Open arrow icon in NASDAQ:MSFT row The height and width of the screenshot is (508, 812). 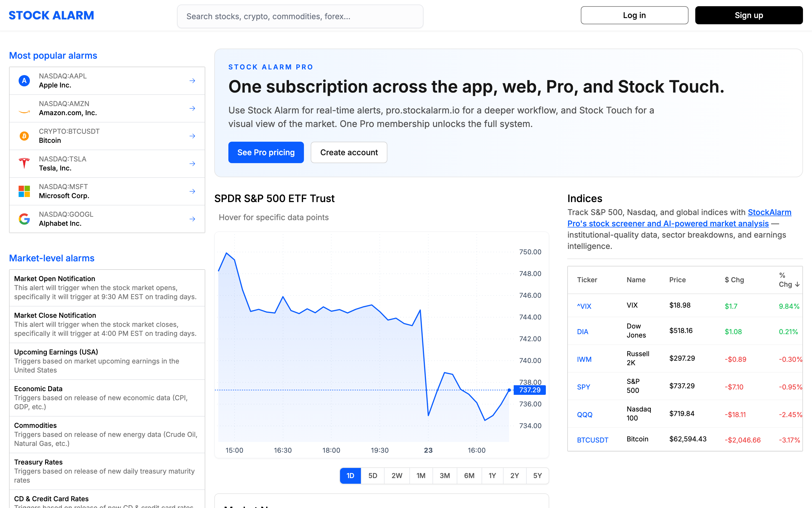click(x=192, y=191)
